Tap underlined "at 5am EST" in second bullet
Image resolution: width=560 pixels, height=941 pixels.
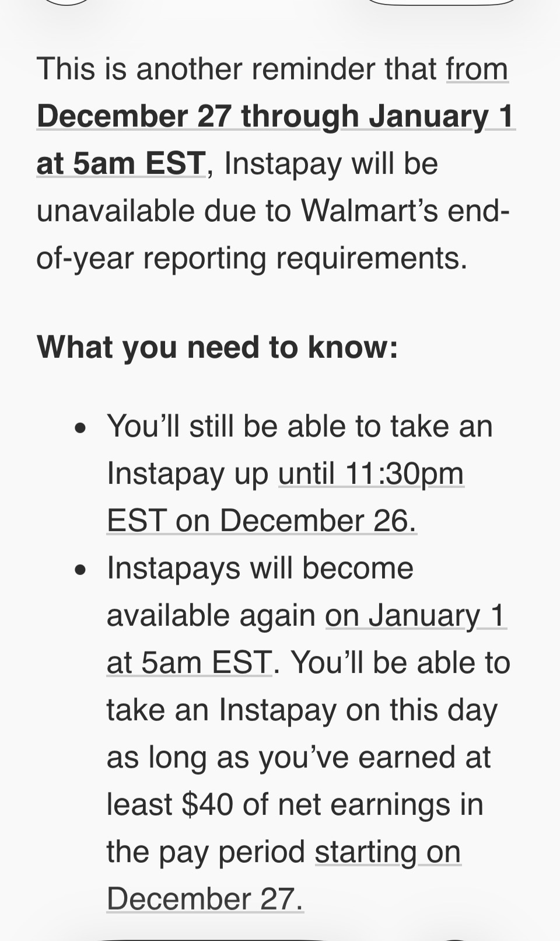coord(189,663)
